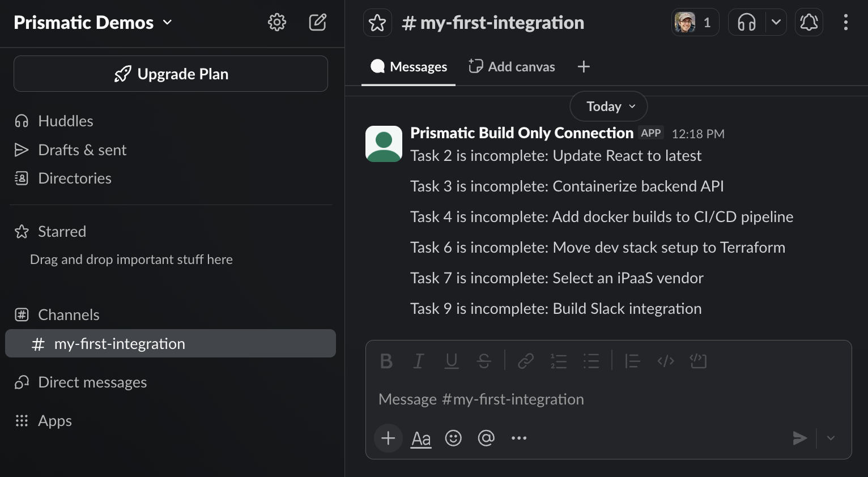The height and width of the screenshot is (477, 868).
Task: Toggle code block formatting
Action: click(x=698, y=361)
